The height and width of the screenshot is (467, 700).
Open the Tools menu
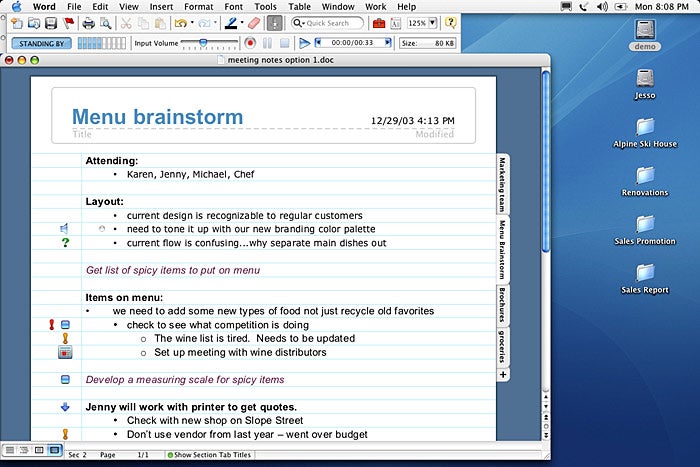(x=265, y=7)
